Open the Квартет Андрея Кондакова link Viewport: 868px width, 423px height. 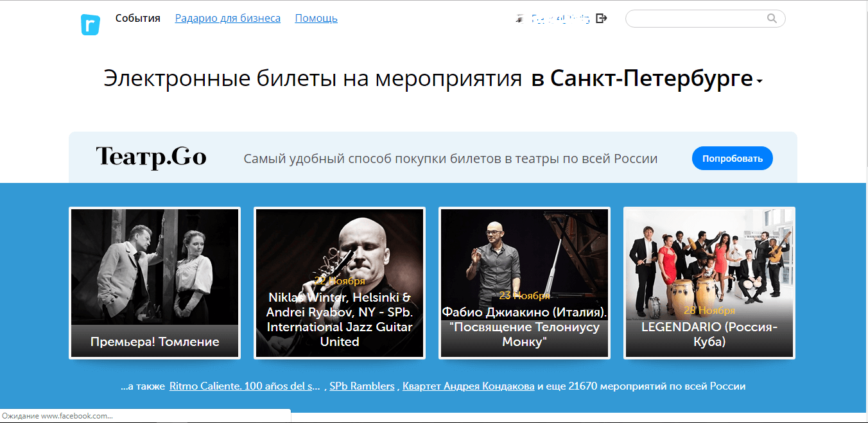pos(468,386)
